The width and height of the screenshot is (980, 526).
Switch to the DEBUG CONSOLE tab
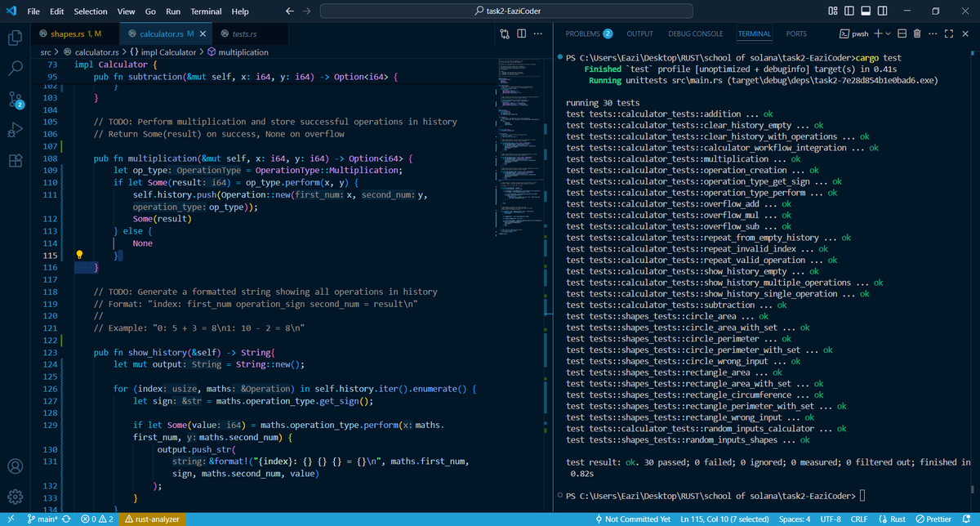point(695,34)
